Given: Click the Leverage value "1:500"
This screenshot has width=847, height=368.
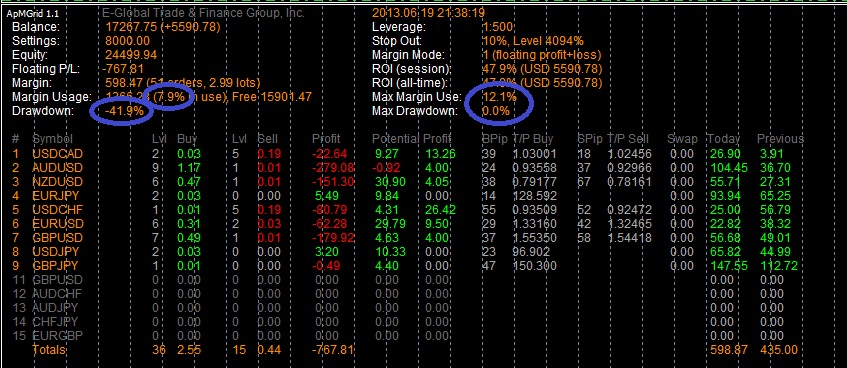Looking at the screenshot, I should pyautogui.click(x=498, y=26).
